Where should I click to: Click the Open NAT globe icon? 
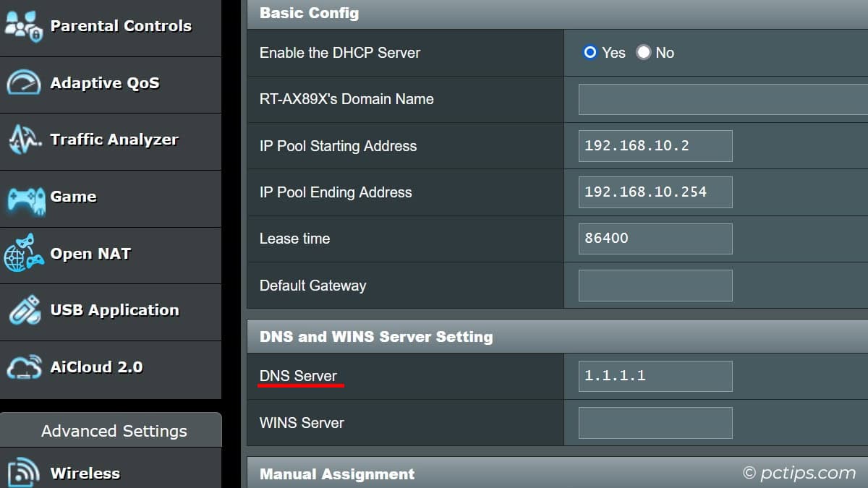pos(25,254)
